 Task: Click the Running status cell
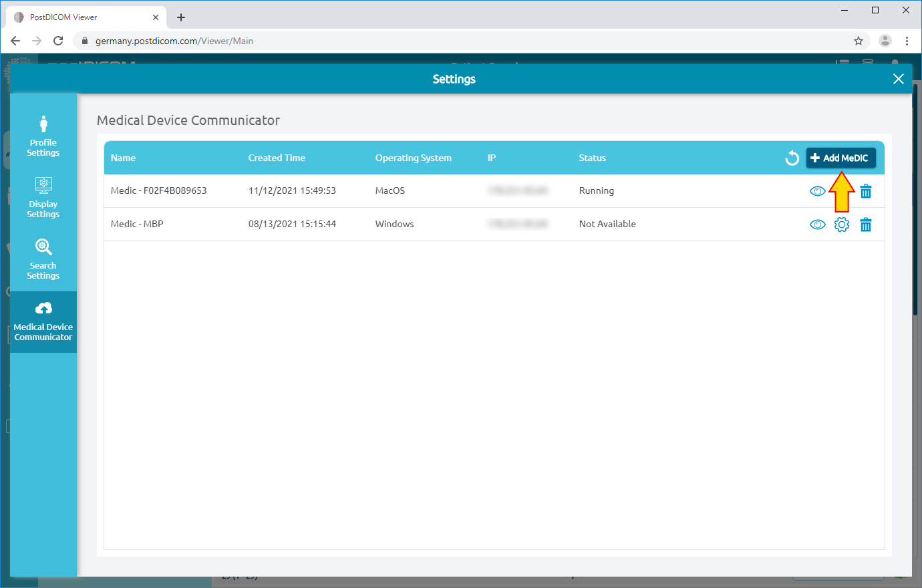597,190
